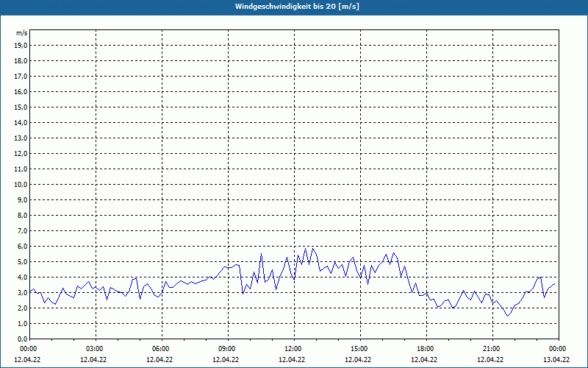The height and width of the screenshot is (368, 588).
Task: Pick the 14,0 y-axis label
Action: pyautogui.click(x=21, y=122)
